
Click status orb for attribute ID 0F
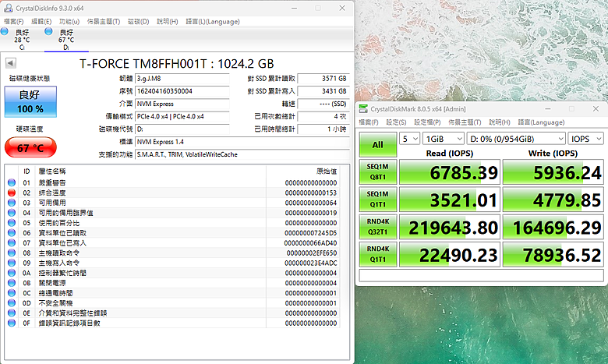pos(12,323)
